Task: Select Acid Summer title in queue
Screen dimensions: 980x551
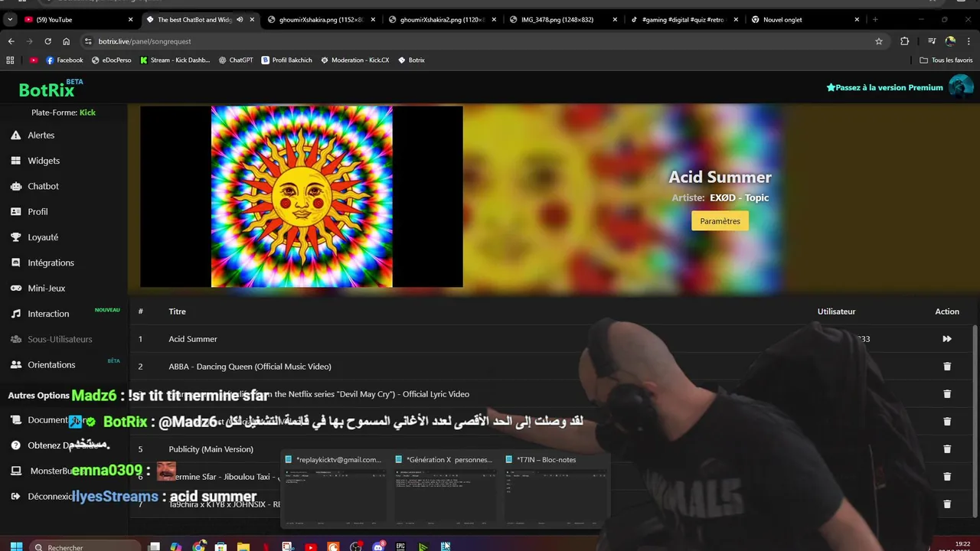Action: [193, 339]
